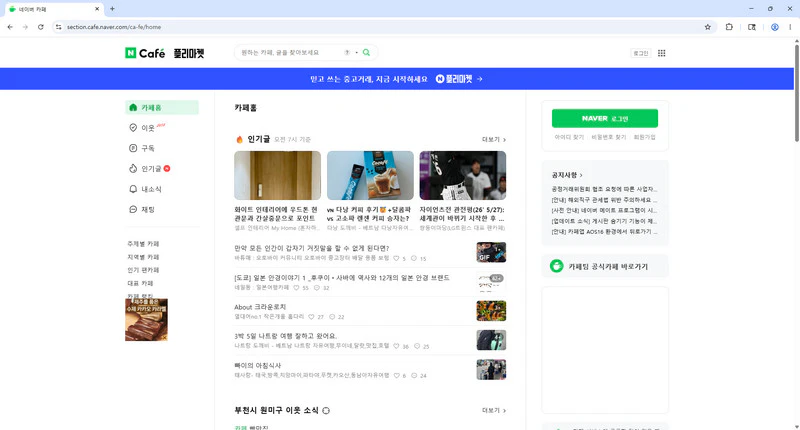
Task: Open the wooden door interior post thumbnail
Action: pyautogui.click(x=278, y=175)
